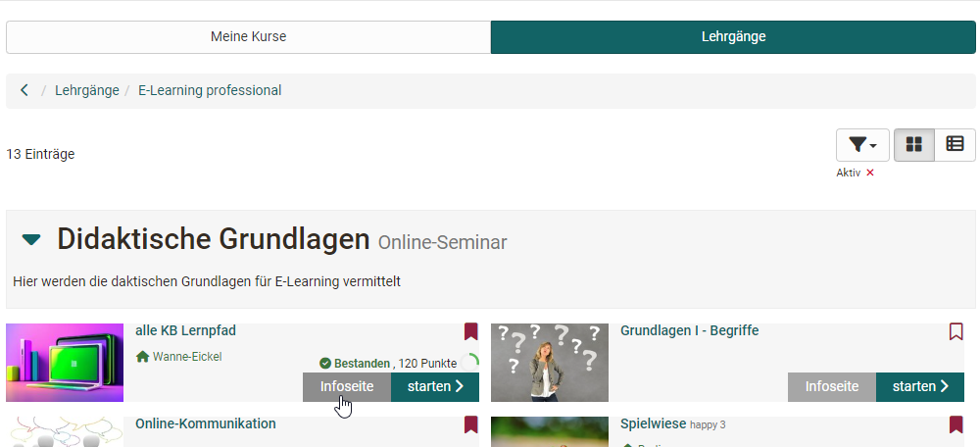Image resolution: width=980 pixels, height=447 pixels.
Task: Collapse the Didaktische Grundlagen section
Action: (x=31, y=239)
